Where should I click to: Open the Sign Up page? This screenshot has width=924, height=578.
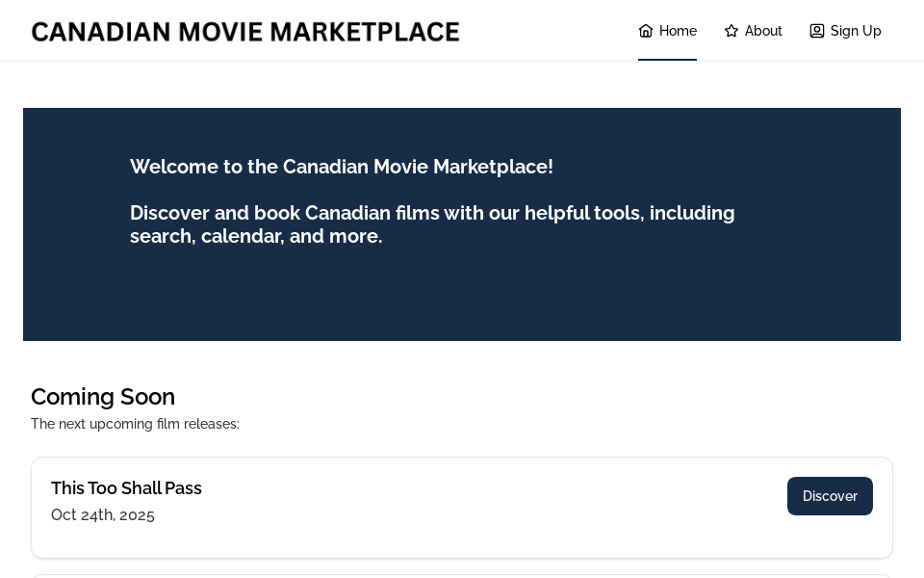point(845,30)
